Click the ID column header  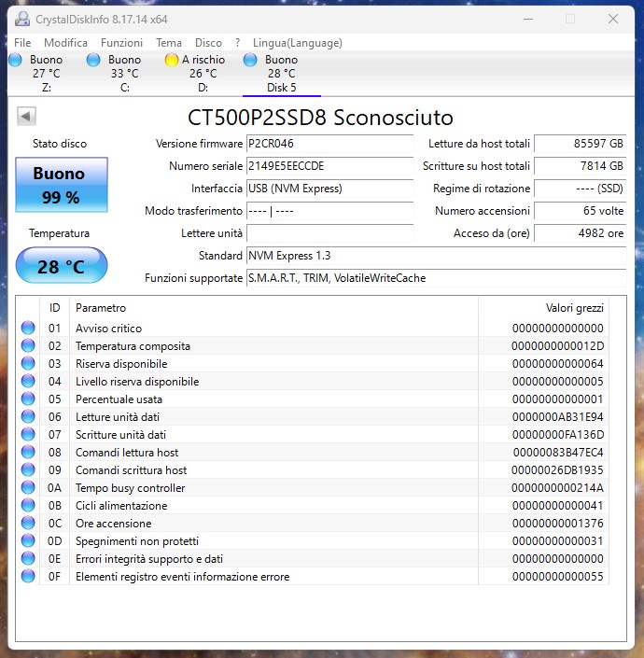(54, 308)
